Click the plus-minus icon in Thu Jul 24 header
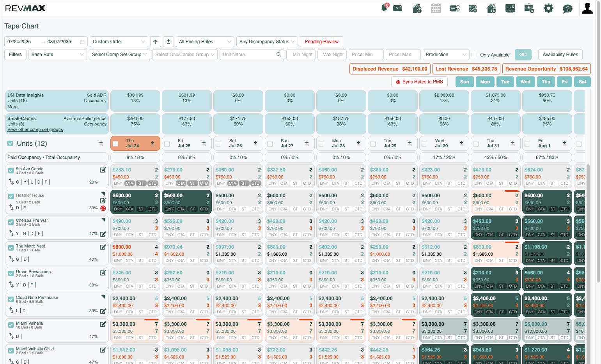This screenshot has height=364, width=601. tap(152, 143)
